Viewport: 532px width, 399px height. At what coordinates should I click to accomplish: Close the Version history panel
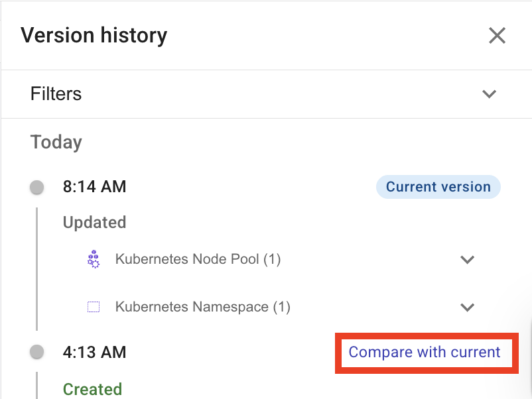coord(497,35)
